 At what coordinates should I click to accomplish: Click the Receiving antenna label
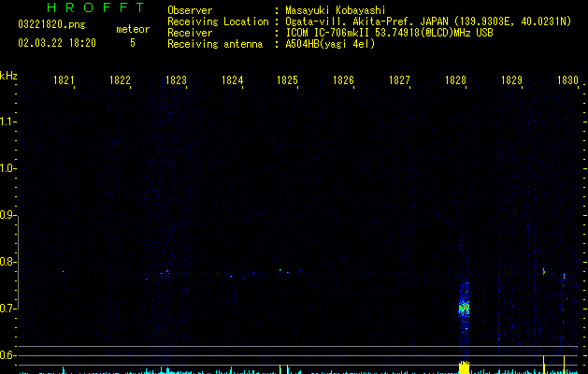pyautogui.click(x=215, y=44)
